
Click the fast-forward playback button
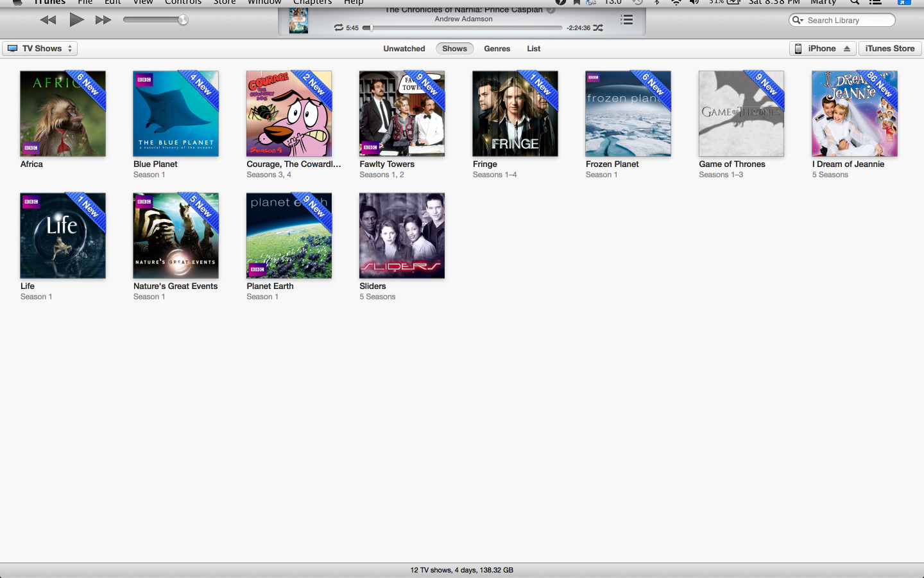pos(103,20)
